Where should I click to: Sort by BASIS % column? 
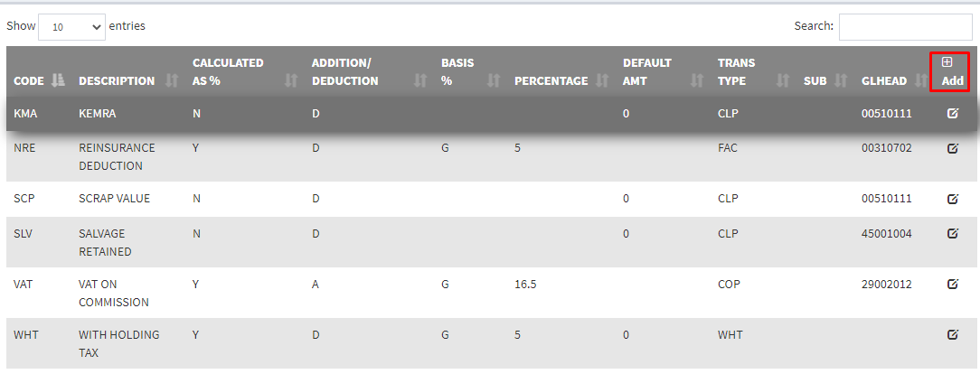tap(458, 72)
